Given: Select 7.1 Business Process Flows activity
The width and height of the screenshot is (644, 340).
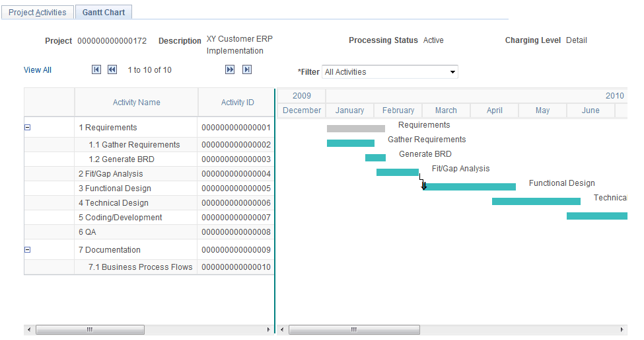Looking at the screenshot, I should [x=141, y=267].
